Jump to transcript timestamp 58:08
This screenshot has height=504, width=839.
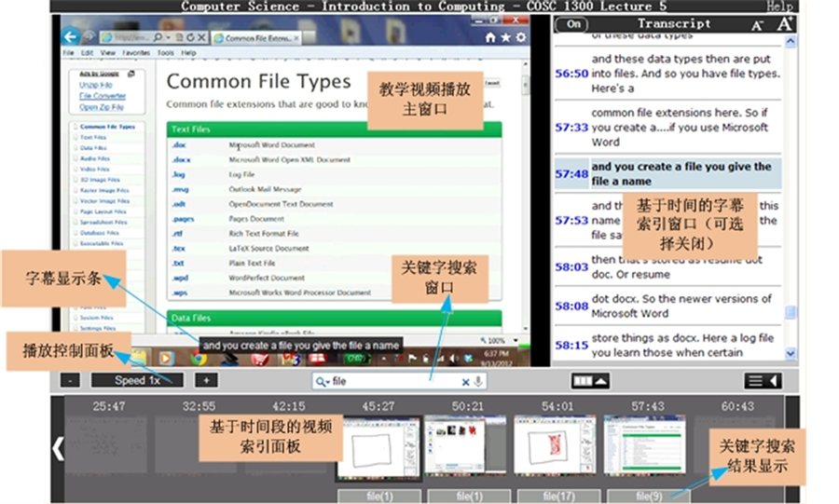click(x=571, y=306)
